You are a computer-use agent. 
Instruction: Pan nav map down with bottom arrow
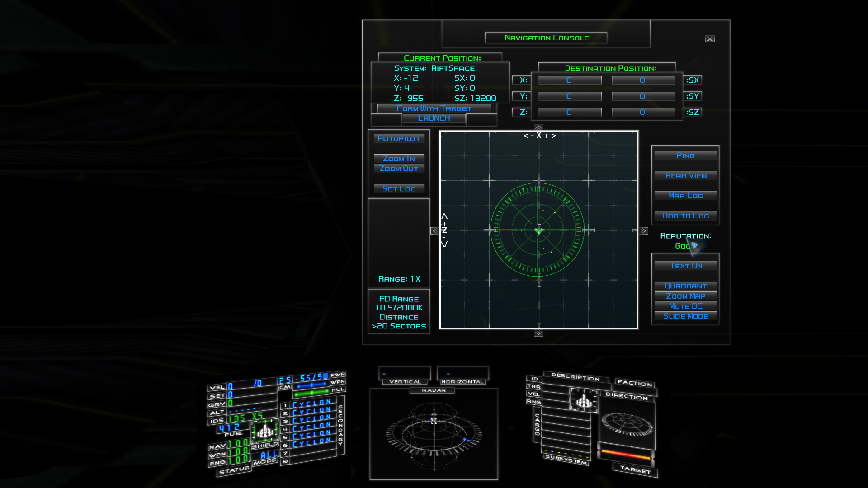click(x=538, y=333)
